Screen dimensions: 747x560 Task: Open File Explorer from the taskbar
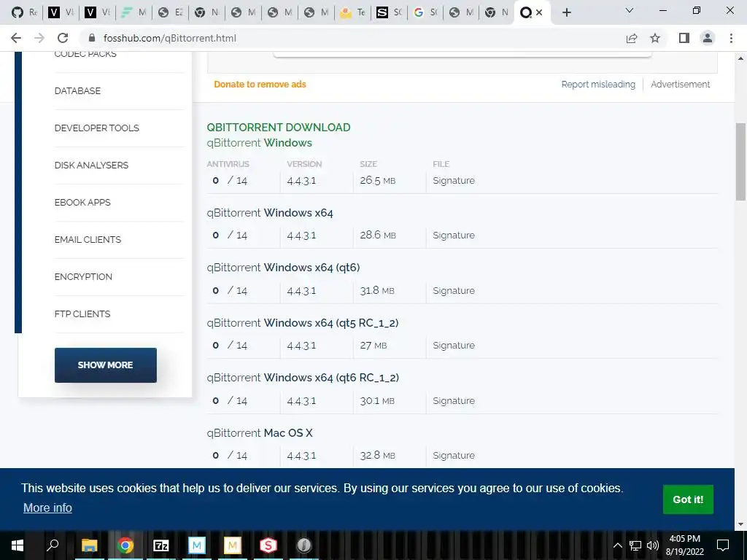90,545
